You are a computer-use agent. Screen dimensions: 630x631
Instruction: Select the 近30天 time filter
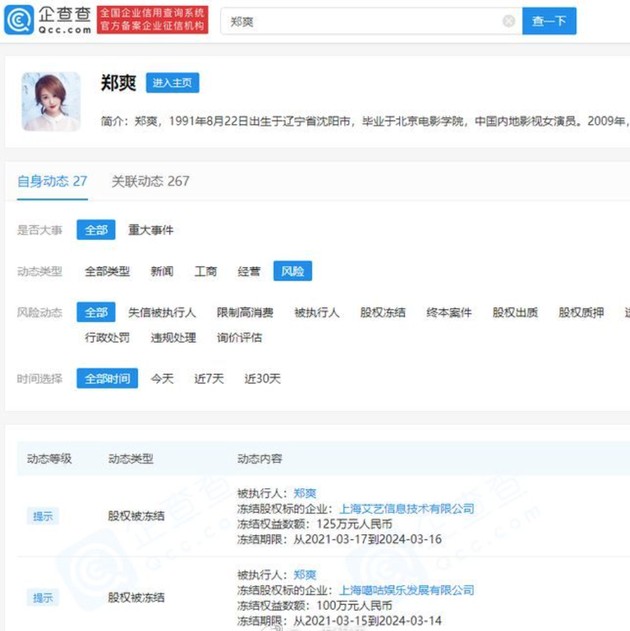click(x=262, y=379)
